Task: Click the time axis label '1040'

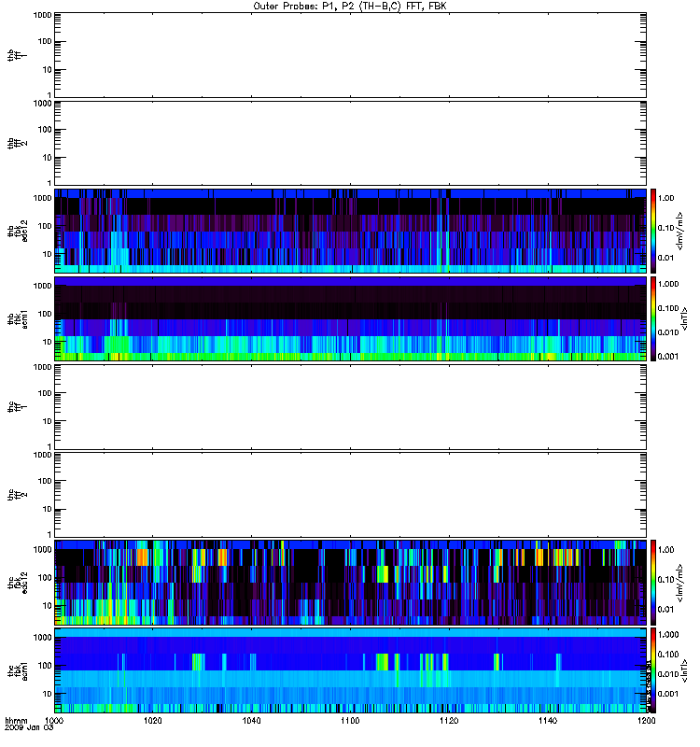Action: 251,721
